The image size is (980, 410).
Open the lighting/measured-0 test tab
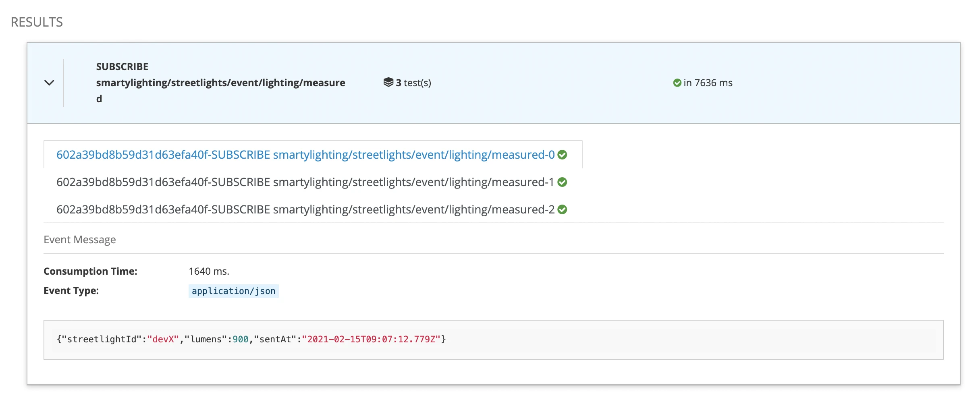(x=305, y=155)
